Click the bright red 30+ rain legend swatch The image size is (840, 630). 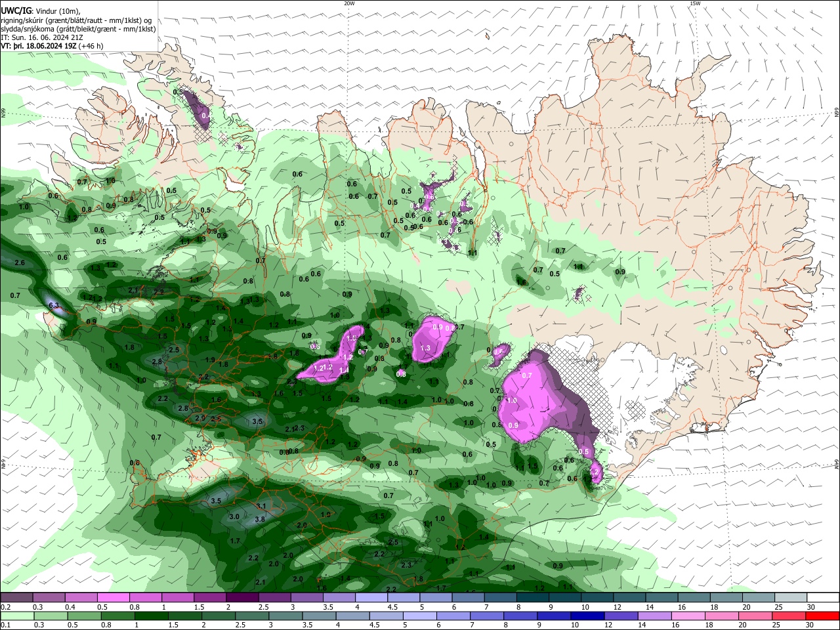[823, 616]
